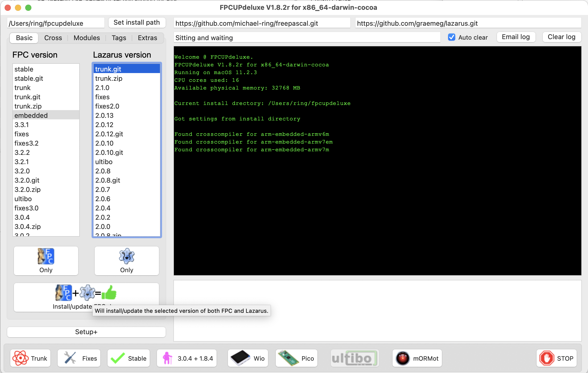Select 'trunk' in FPC version list
This screenshot has height=373, width=588.
46,88
